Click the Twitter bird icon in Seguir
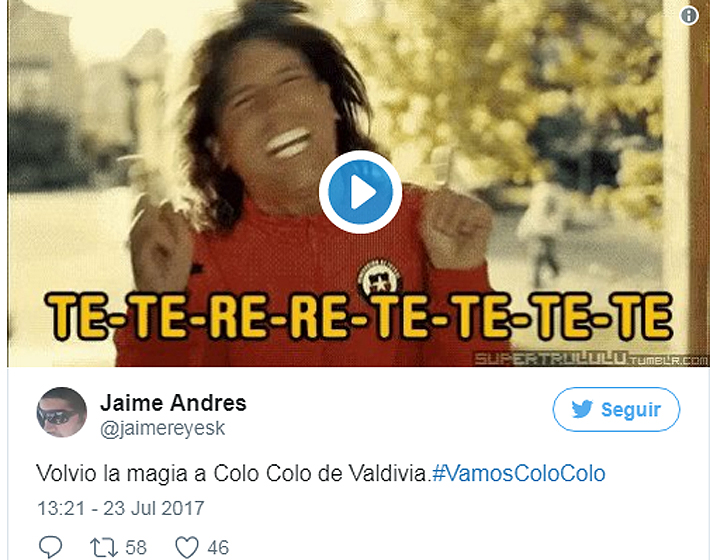The width and height of the screenshot is (710, 560). coord(582,409)
